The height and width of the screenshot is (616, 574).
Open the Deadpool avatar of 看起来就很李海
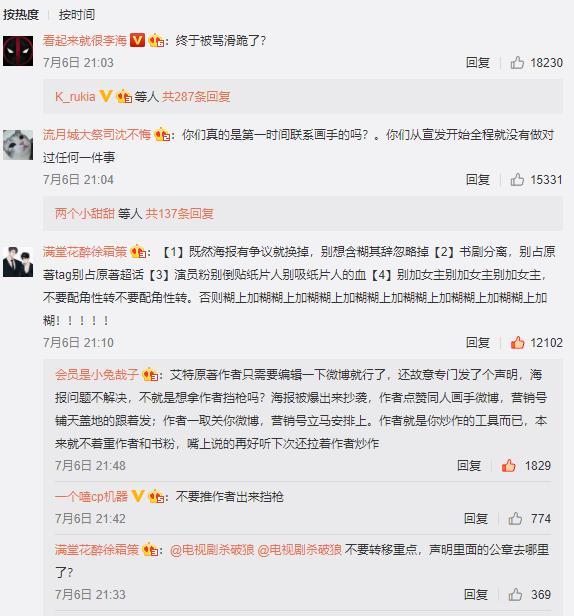pos(18,51)
